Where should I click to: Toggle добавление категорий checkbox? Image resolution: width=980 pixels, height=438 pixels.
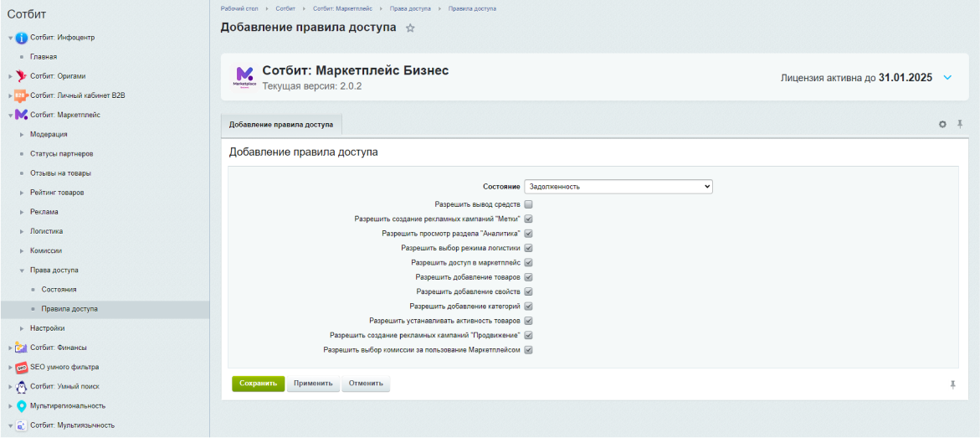pos(528,307)
